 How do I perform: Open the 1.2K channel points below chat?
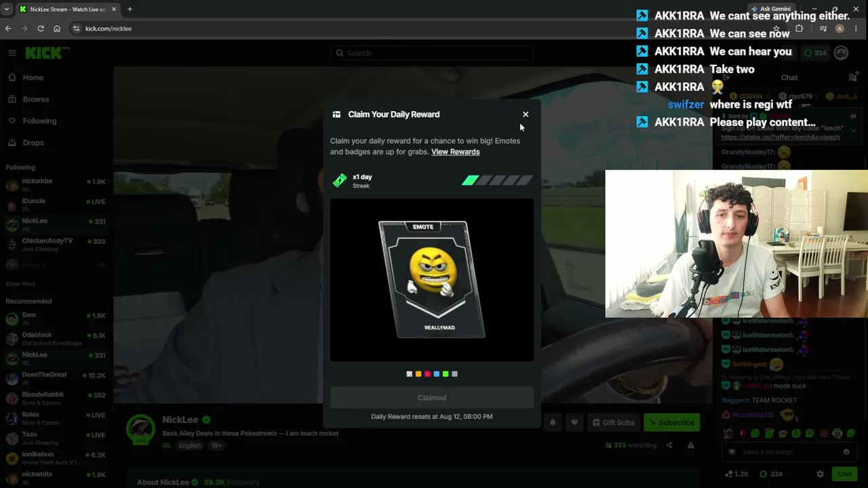736,474
